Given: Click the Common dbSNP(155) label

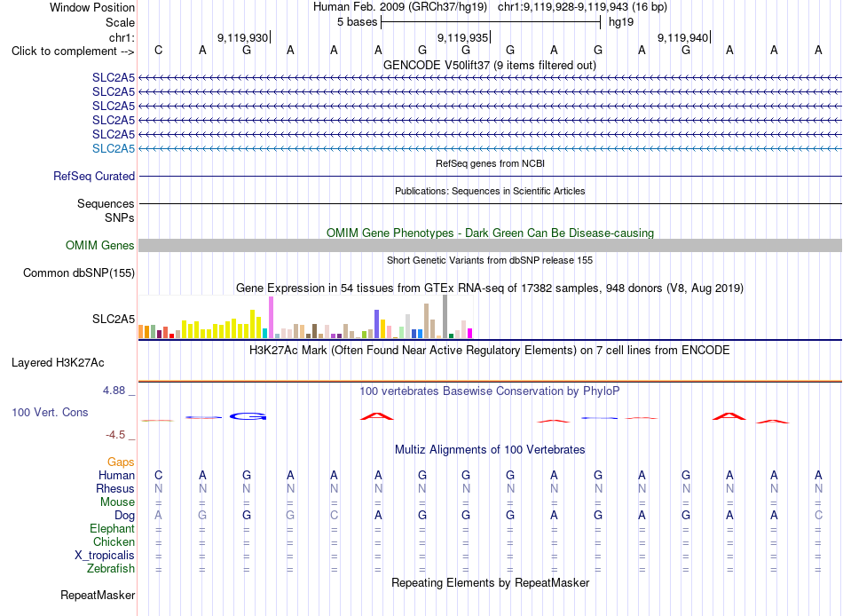Looking at the screenshot, I should (78, 272).
